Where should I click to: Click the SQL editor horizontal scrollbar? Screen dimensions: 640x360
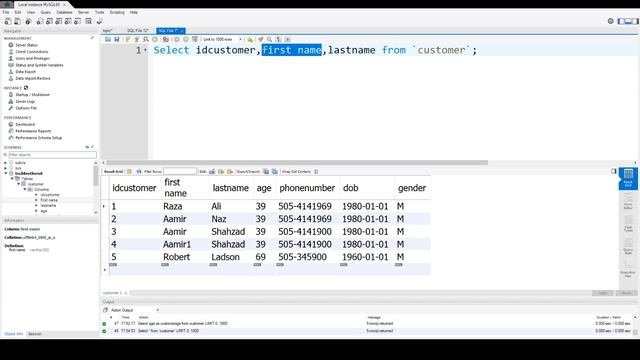point(297,162)
